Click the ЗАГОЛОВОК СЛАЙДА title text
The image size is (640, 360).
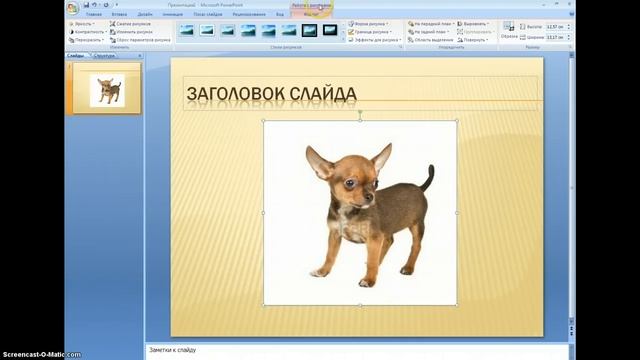click(271, 94)
